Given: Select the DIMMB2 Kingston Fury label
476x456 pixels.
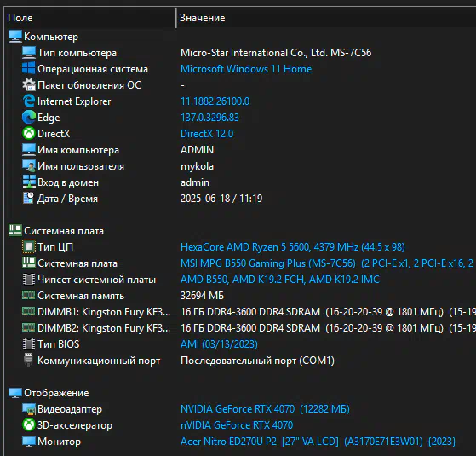Looking at the screenshot, I should (x=104, y=328).
